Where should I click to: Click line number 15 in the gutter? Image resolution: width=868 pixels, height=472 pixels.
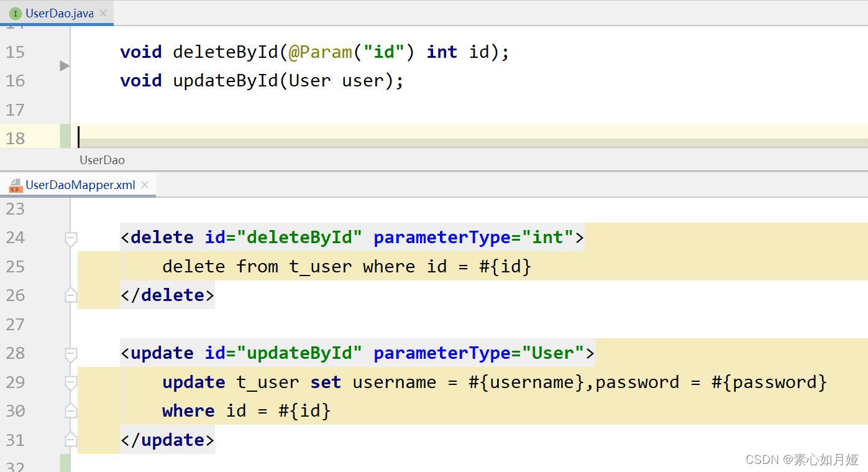click(x=16, y=52)
